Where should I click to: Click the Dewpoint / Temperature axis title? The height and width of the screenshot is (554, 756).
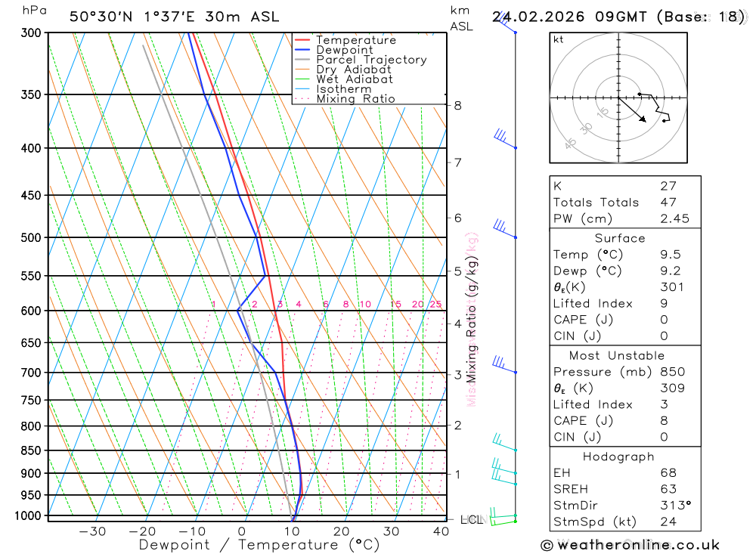point(259,545)
